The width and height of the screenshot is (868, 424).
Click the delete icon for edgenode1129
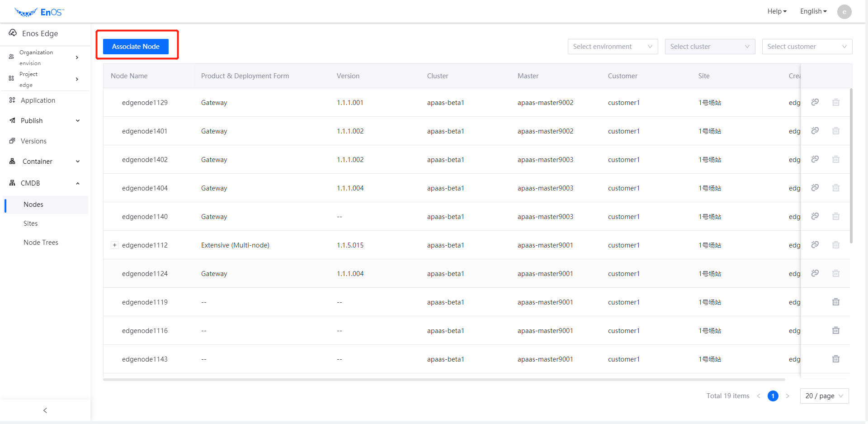point(836,102)
